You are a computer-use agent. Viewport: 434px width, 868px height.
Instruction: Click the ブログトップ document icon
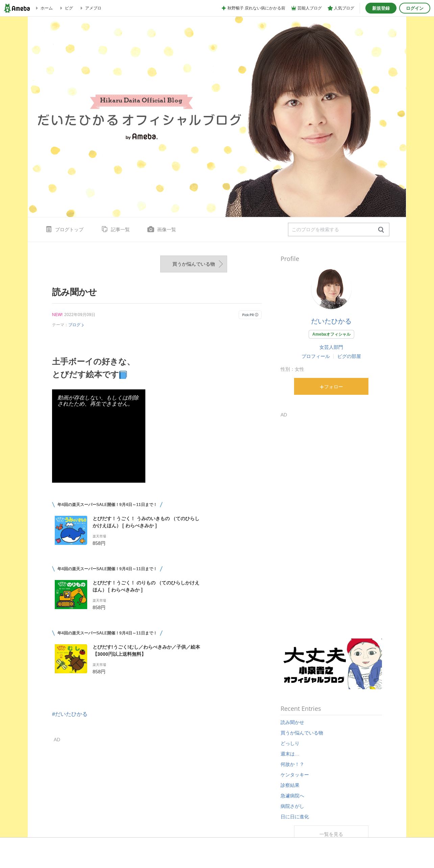(x=49, y=229)
